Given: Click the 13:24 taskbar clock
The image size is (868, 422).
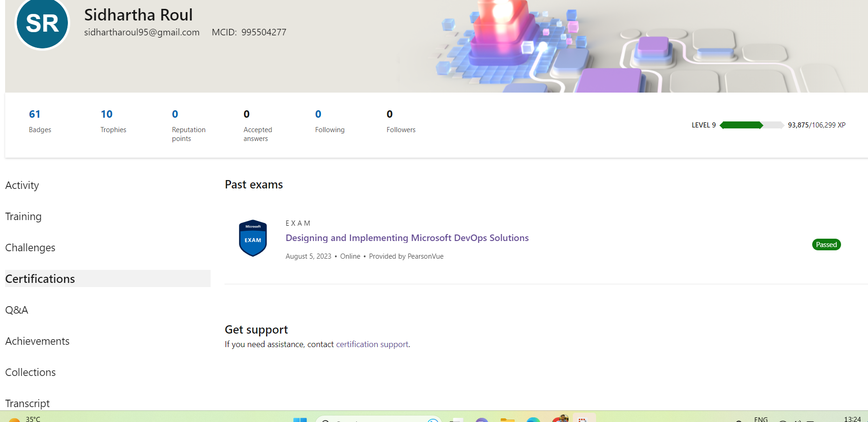Looking at the screenshot, I should click(852, 419).
